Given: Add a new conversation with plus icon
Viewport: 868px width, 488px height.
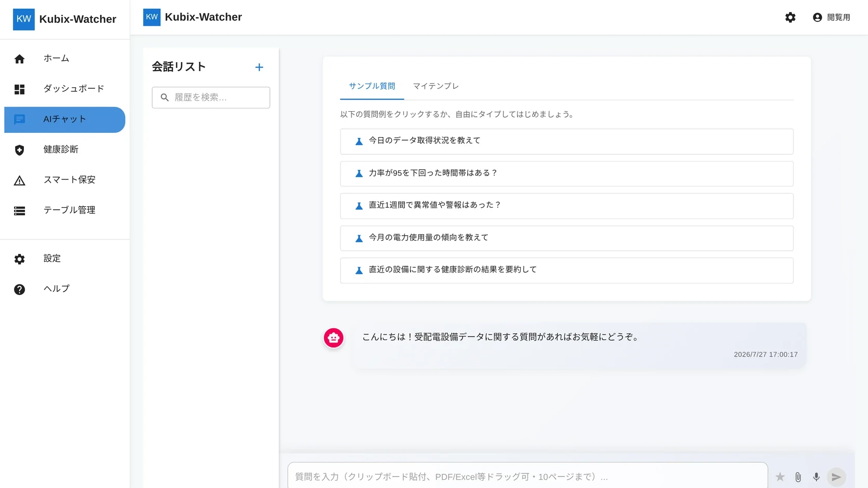Looking at the screenshot, I should click(259, 67).
